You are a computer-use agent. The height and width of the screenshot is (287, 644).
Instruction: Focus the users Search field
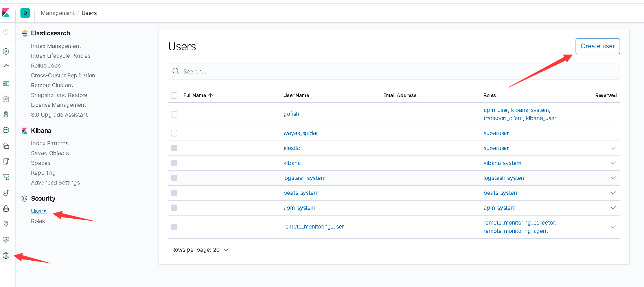(394, 71)
